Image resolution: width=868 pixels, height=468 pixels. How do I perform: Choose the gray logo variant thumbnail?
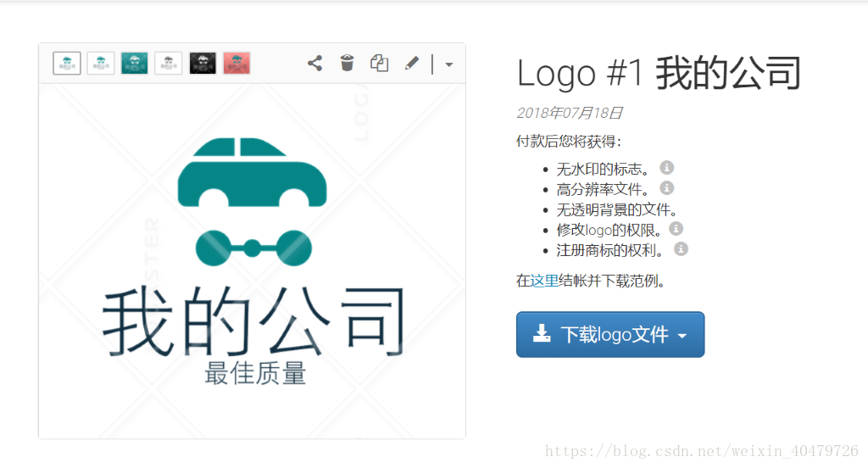pos(169,63)
